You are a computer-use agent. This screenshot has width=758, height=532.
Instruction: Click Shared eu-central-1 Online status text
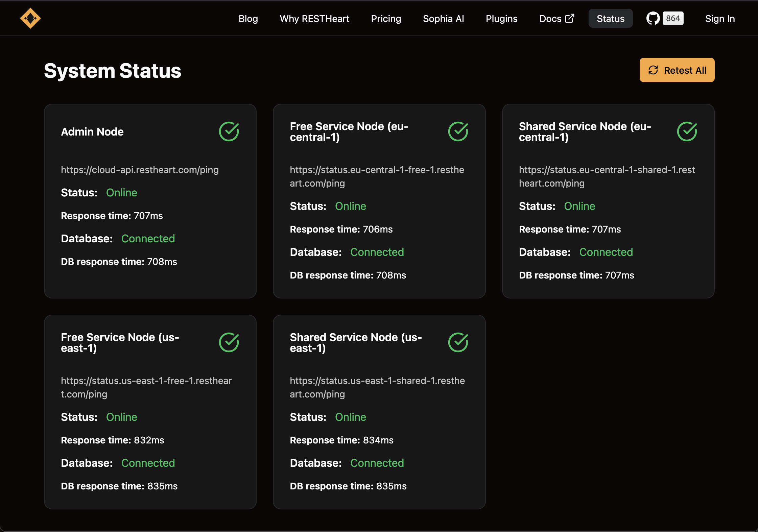pyautogui.click(x=579, y=206)
